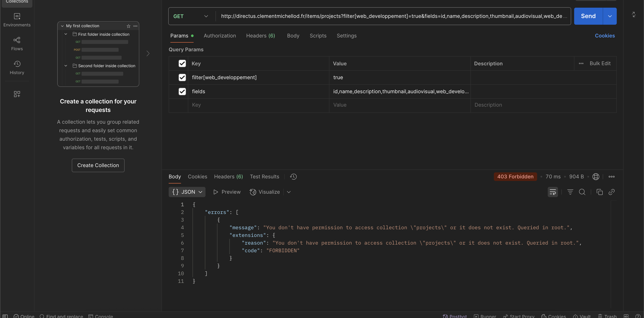Open the Environments sidebar section

[x=17, y=20]
